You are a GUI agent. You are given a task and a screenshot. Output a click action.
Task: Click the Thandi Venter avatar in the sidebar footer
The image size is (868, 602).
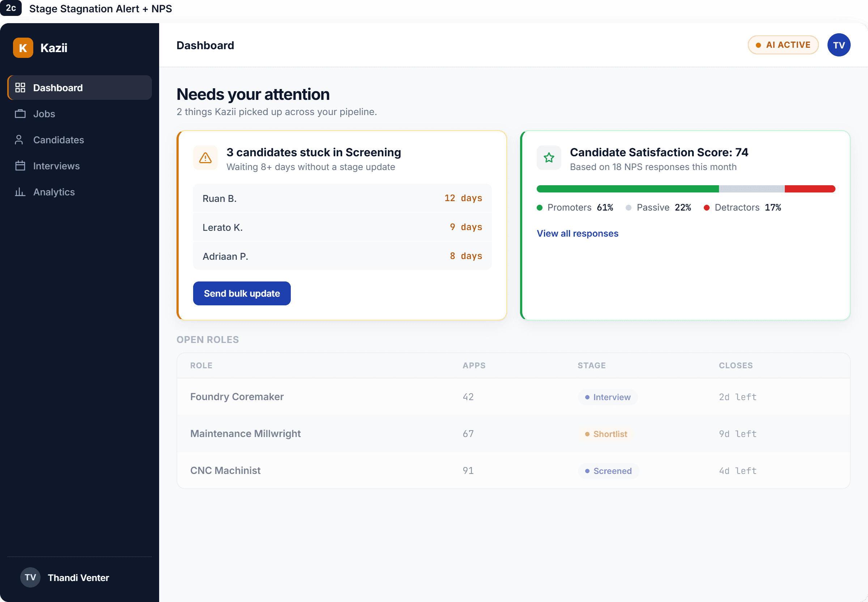(30, 577)
